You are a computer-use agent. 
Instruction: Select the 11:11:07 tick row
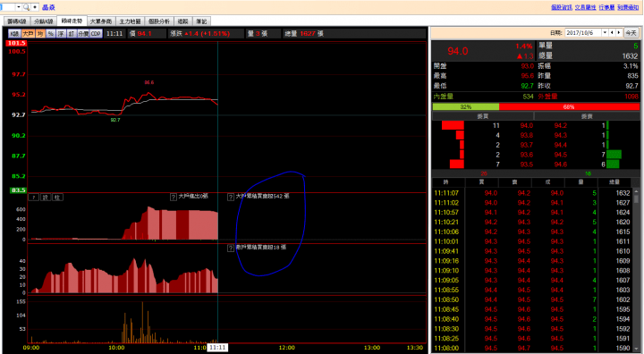532,193
